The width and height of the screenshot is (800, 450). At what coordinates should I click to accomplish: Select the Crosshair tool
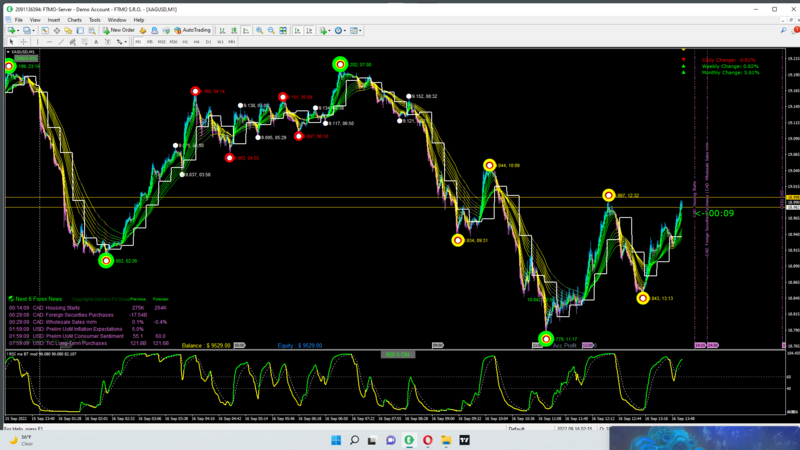[23, 42]
